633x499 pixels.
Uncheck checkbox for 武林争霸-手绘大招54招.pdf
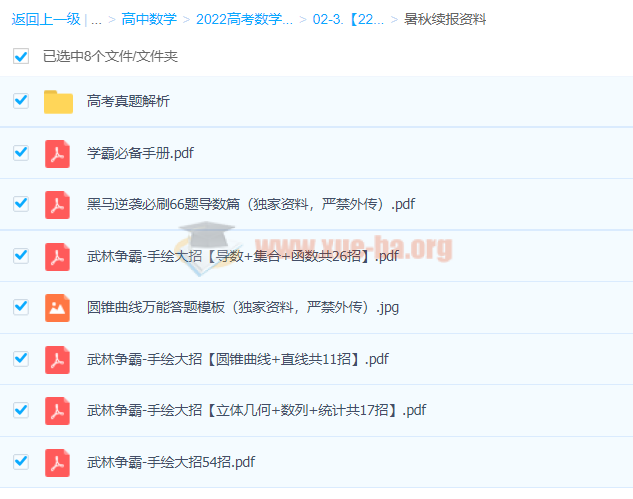[x=21, y=462]
